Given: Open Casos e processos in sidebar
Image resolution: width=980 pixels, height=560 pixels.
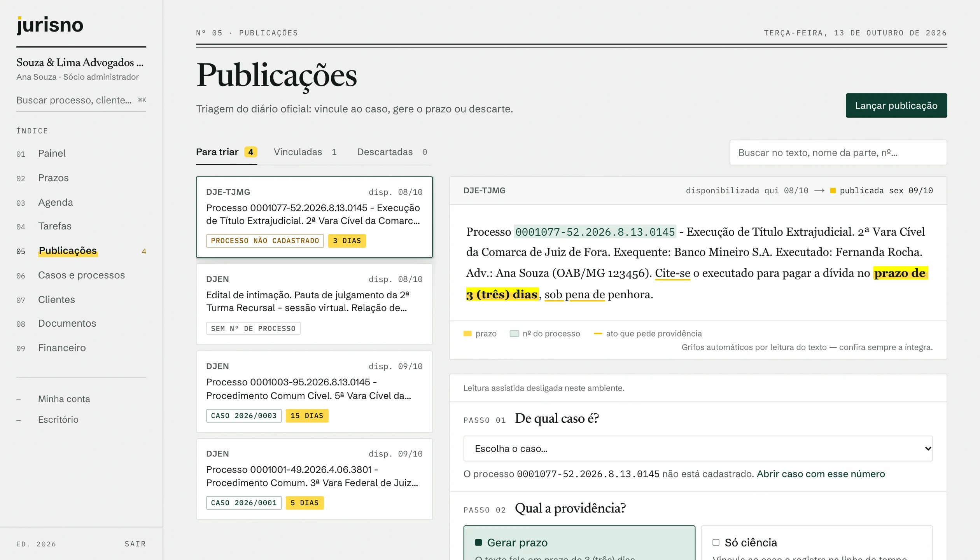Looking at the screenshot, I should click(x=81, y=275).
